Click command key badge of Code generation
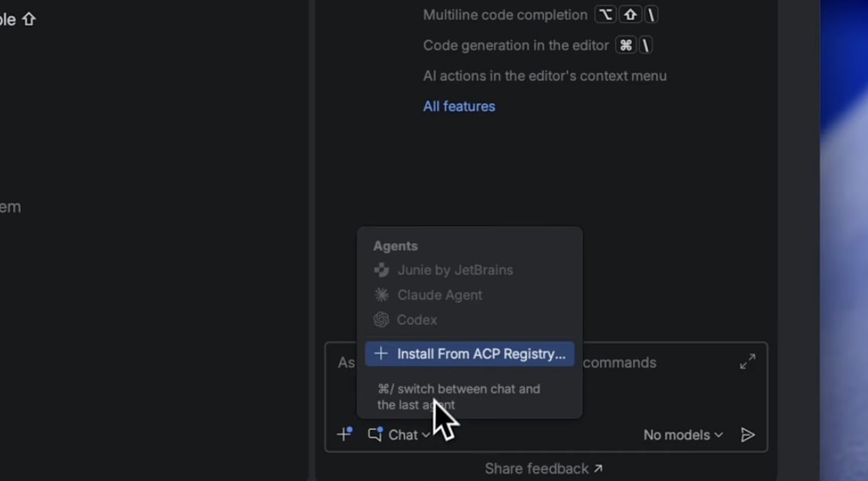This screenshot has height=481, width=868. coord(626,45)
